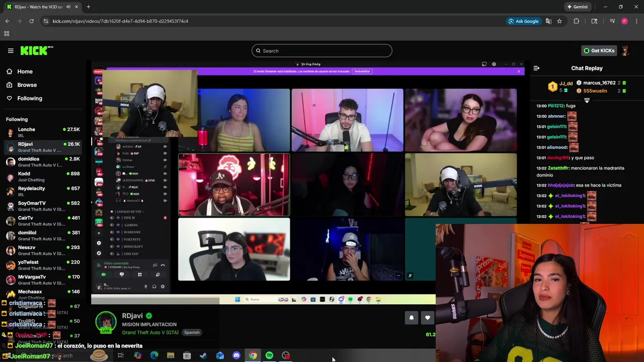Open Nesszx channel in Following list
644x362 pixels.
[43, 250]
